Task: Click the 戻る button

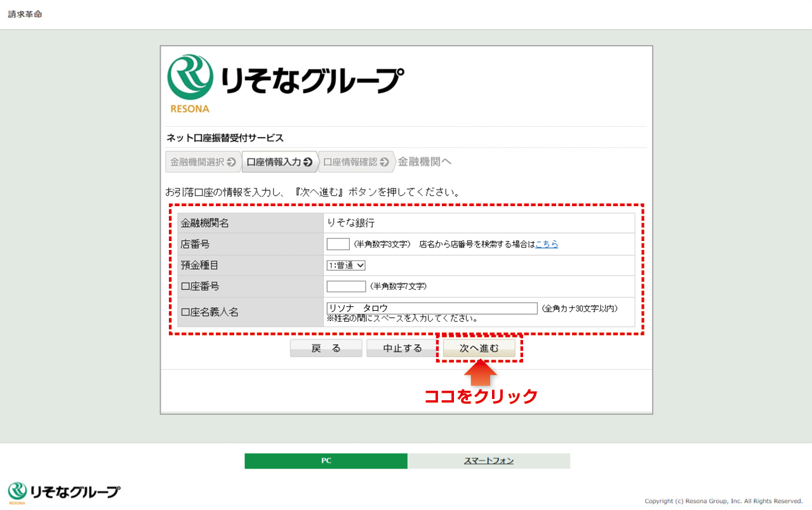Action: pyautogui.click(x=326, y=348)
